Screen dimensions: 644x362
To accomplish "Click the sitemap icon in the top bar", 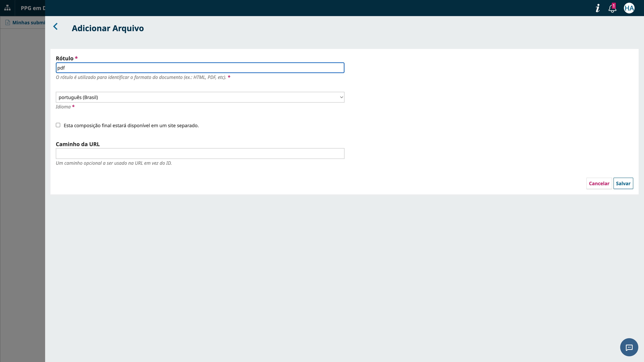I will click(7, 8).
